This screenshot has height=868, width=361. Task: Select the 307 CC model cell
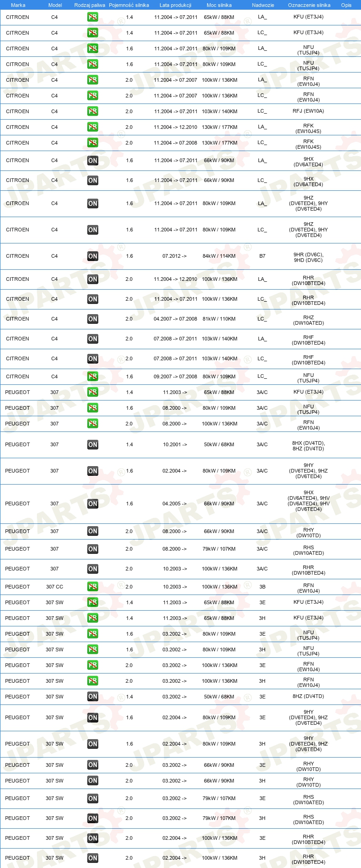coord(54,587)
